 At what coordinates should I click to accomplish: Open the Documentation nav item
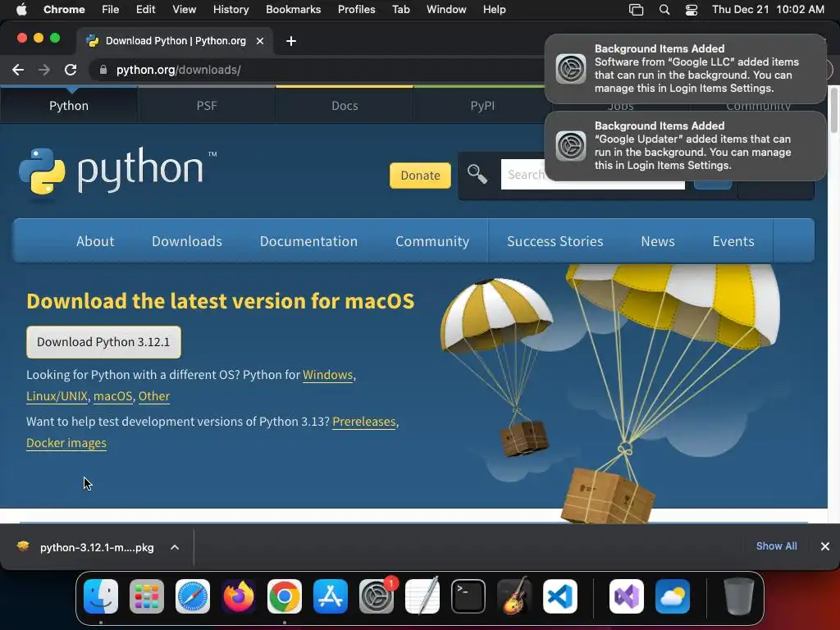(308, 241)
